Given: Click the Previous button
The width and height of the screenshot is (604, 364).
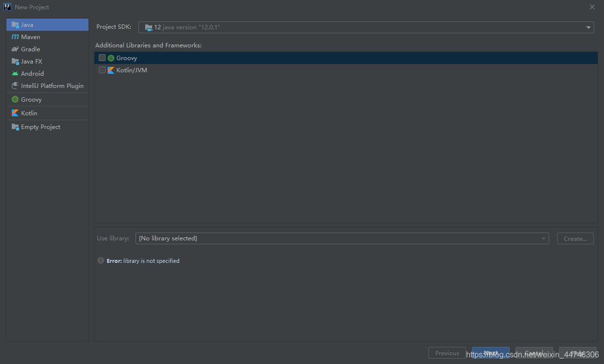Looking at the screenshot, I should coord(447,353).
